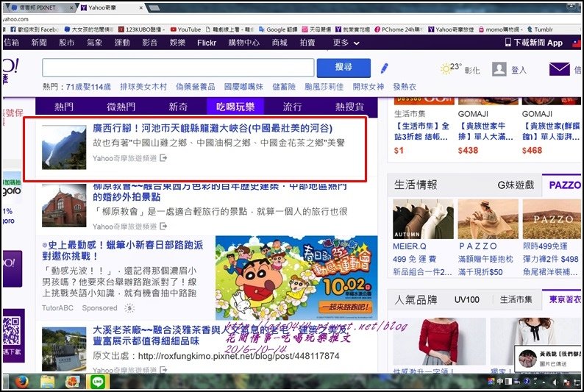Open the LINE app in taskbar
Viewport: 584px width, 392px height.
click(x=98, y=382)
